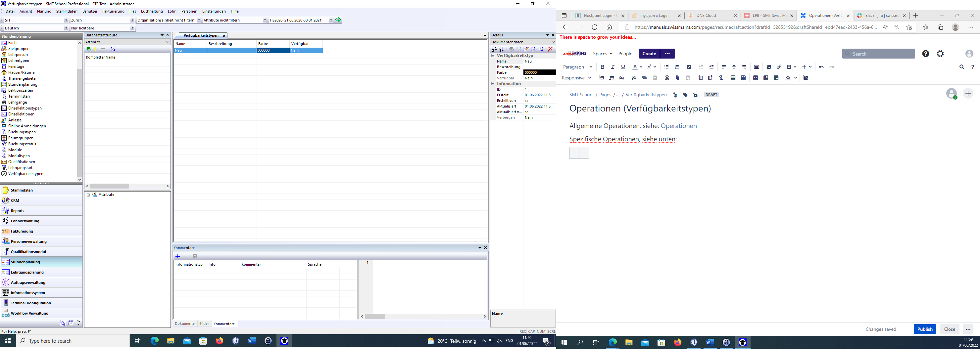Collapse the Information section in Details

pyautogui.click(x=493, y=84)
